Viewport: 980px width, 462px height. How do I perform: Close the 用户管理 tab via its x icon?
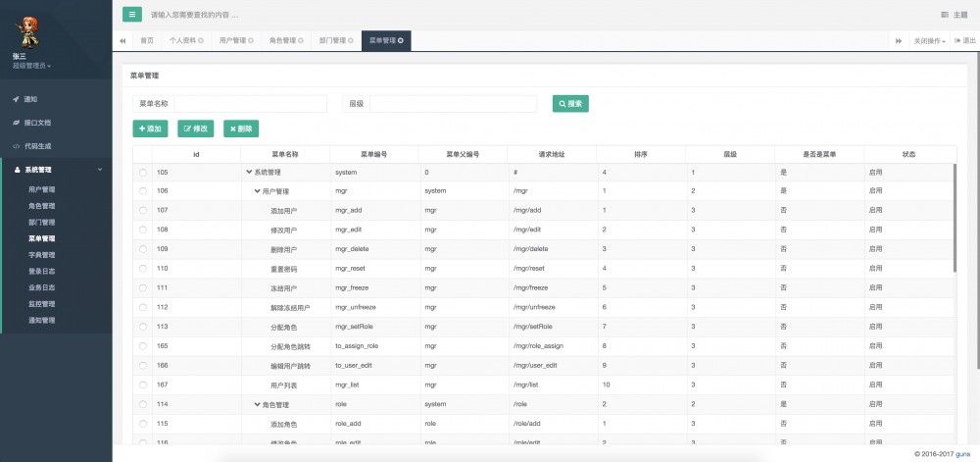coord(251,40)
